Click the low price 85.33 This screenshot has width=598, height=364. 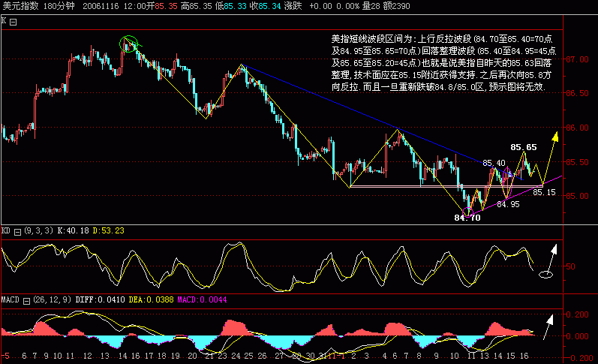coord(236,6)
